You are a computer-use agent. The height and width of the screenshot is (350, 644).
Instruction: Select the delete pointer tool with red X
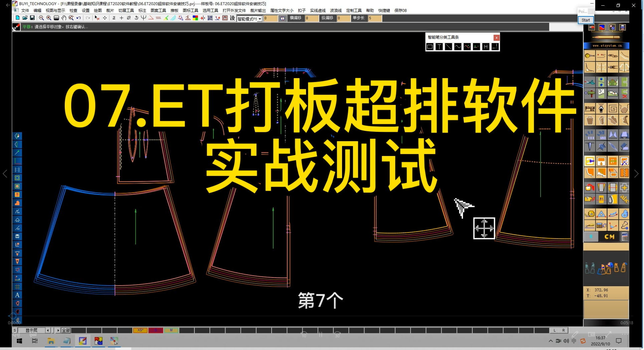97,18
